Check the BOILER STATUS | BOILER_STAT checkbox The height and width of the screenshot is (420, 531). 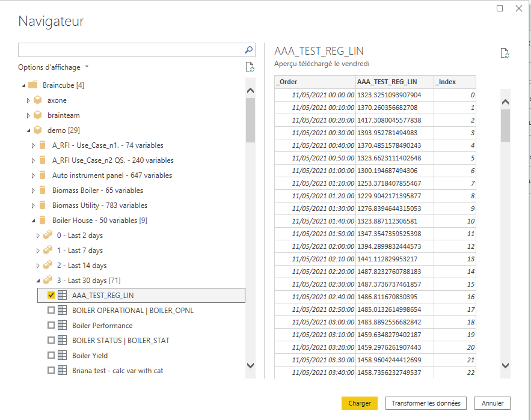click(x=51, y=340)
